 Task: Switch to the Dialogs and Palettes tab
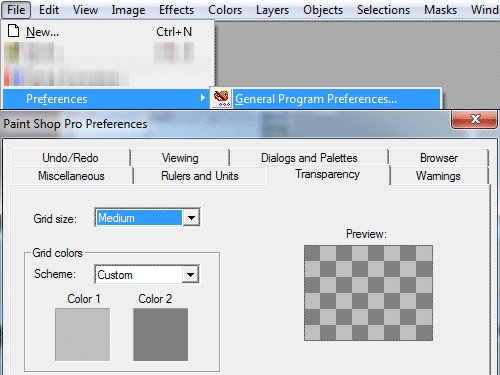point(309,158)
